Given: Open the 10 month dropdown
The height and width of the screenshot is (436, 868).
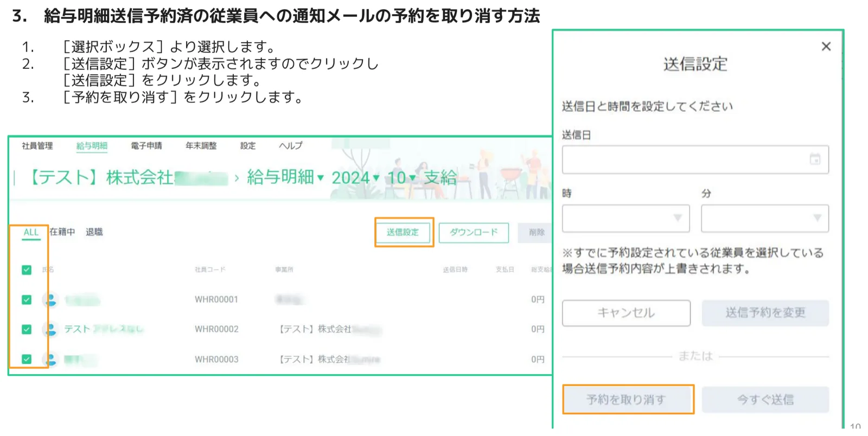Looking at the screenshot, I should (x=401, y=177).
